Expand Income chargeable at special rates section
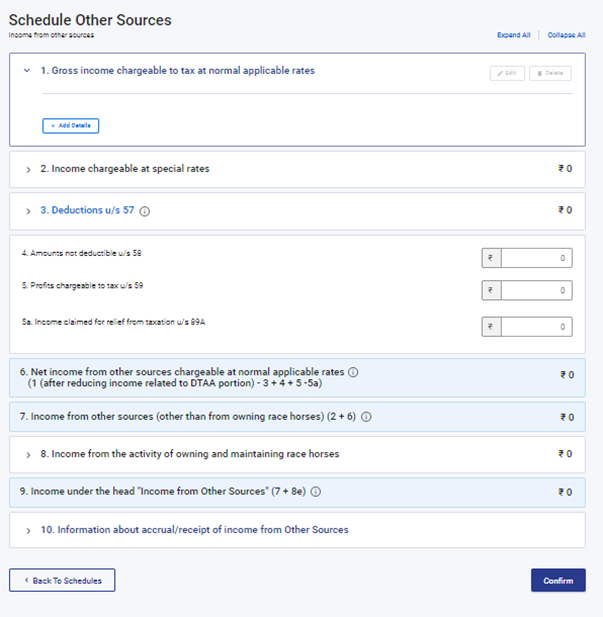 tap(28, 170)
